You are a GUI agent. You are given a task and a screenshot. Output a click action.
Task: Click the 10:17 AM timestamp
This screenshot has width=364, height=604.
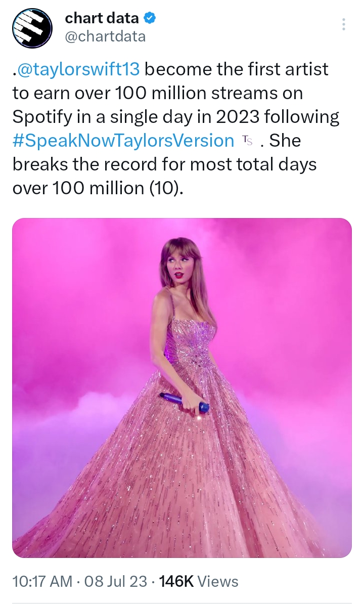coord(42,581)
